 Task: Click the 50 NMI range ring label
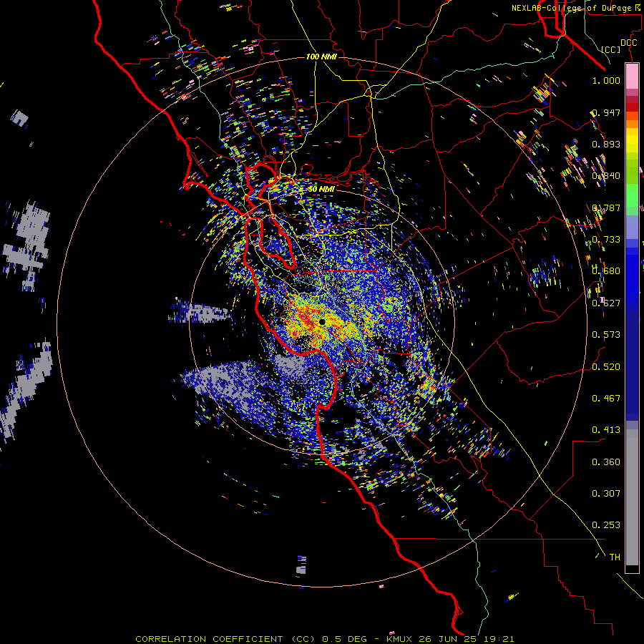coord(321,190)
